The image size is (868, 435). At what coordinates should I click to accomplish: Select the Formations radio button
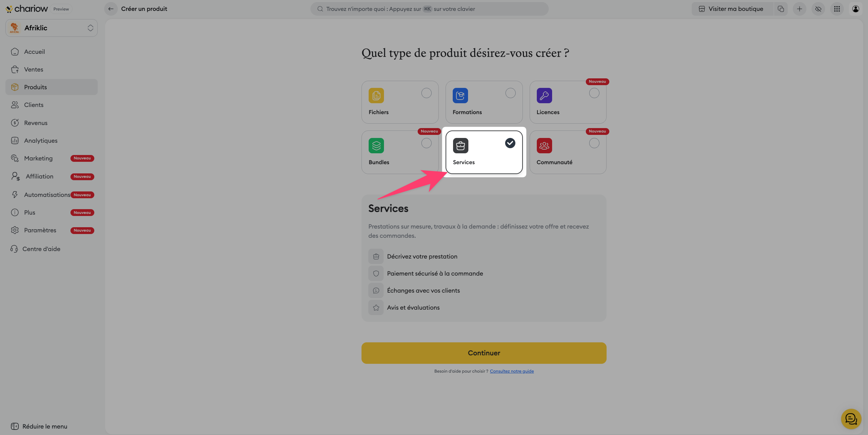click(x=510, y=93)
